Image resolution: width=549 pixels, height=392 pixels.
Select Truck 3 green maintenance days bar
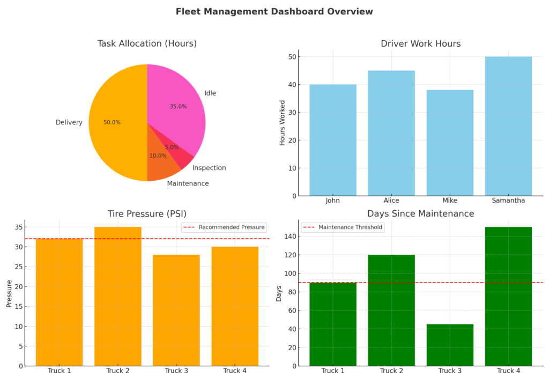[x=450, y=345]
